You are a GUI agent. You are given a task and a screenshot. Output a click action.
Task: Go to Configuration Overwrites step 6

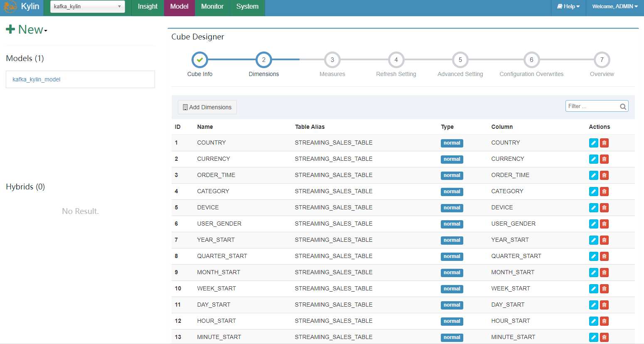pos(531,60)
